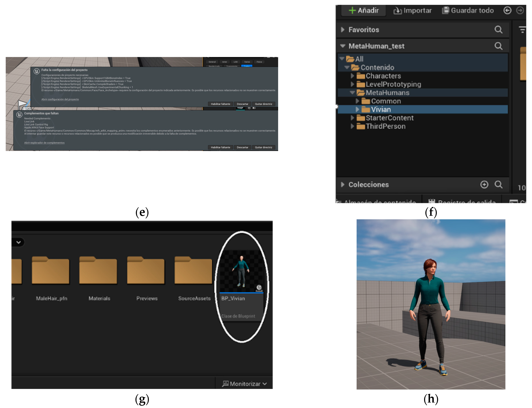Image resolution: width=532 pixels, height=408 pixels.
Task: Select the Common folder in tree
Action: [385, 101]
